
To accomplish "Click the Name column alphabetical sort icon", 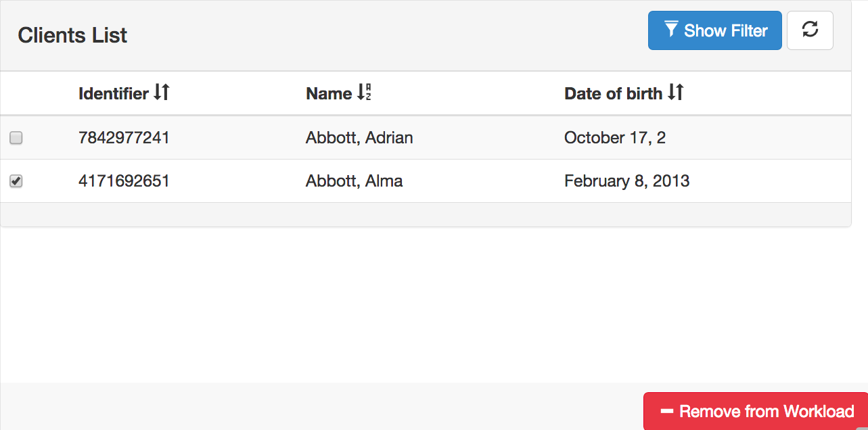I will (364, 93).
